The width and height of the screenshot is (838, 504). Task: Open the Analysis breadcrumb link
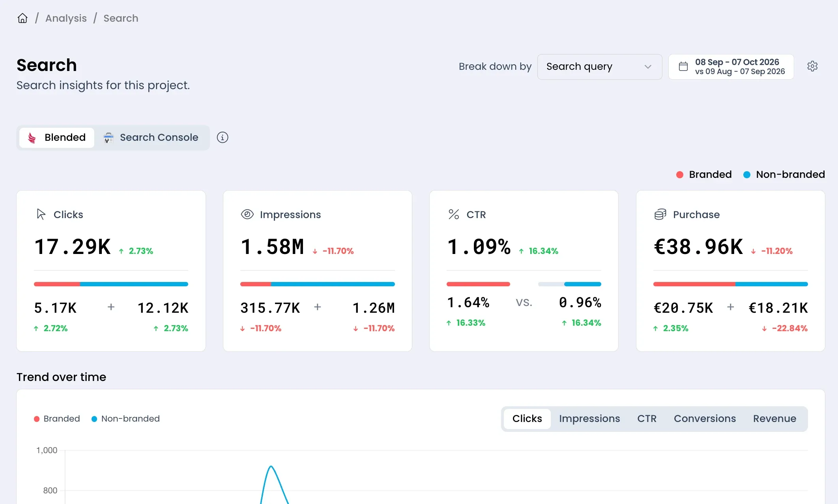pyautogui.click(x=66, y=18)
